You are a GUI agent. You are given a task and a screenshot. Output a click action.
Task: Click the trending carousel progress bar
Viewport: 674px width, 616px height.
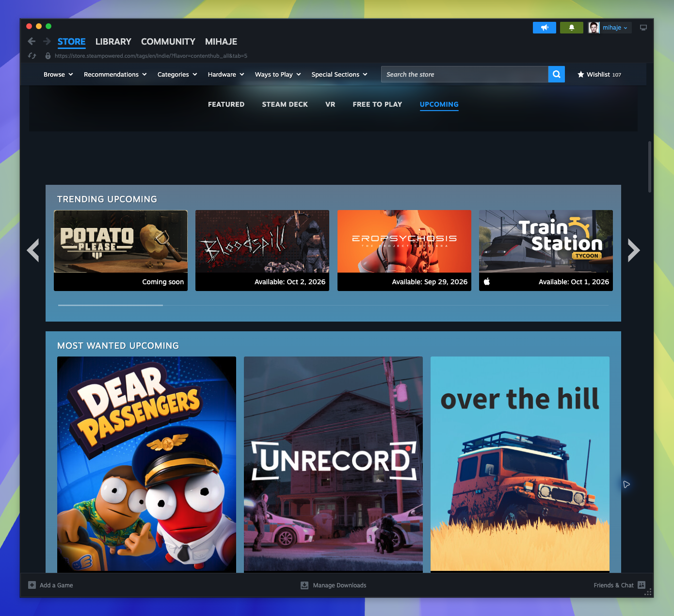coord(333,305)
